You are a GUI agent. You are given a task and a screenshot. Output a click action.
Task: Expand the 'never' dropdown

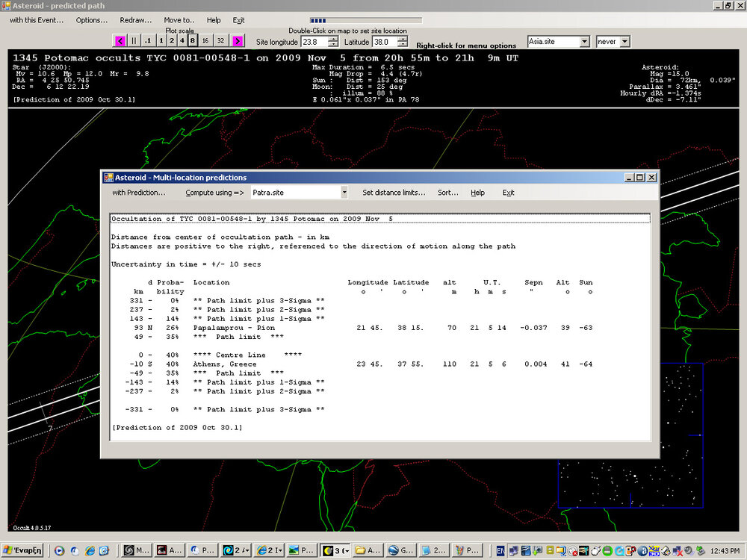(624, 42)
